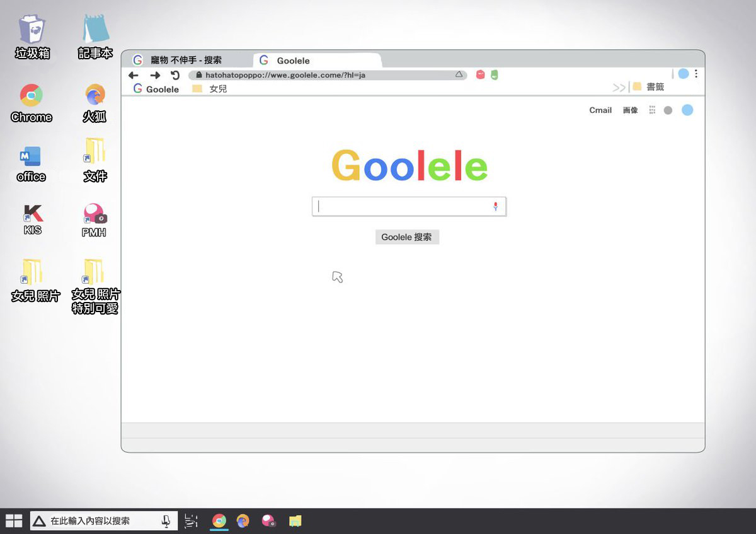Click the red extension icon in toolbar
756x534 pixels.
[x=480, y=75]
